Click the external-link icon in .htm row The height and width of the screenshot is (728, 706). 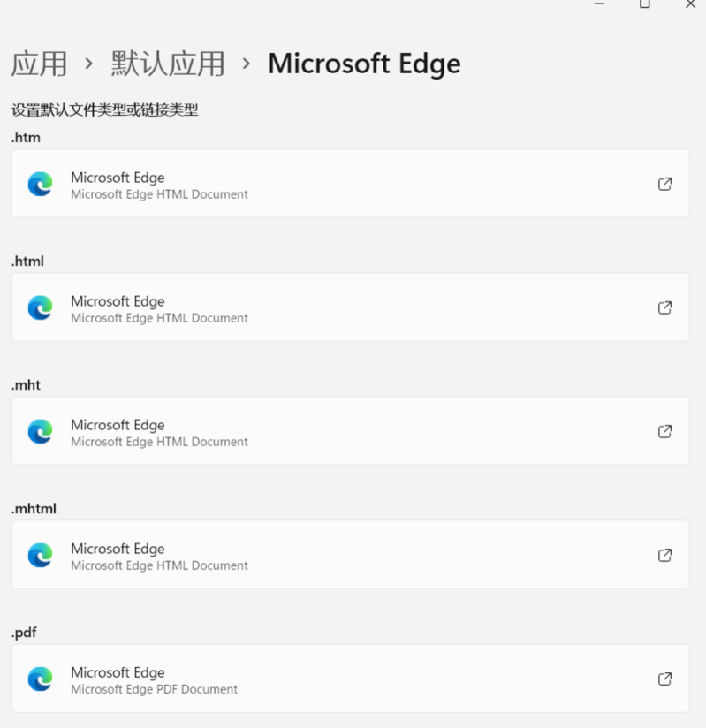[664, 184]
